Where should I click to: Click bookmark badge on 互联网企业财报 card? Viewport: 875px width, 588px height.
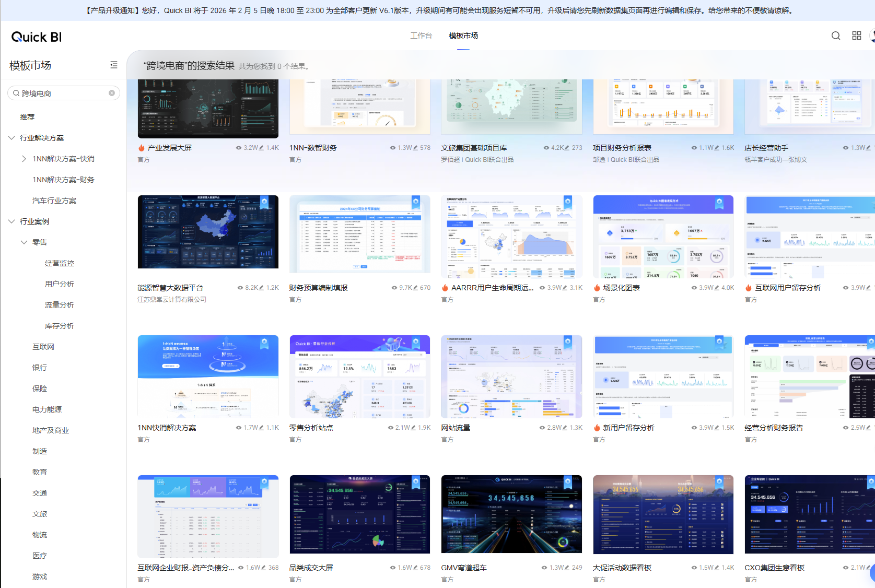click(264, 482)
